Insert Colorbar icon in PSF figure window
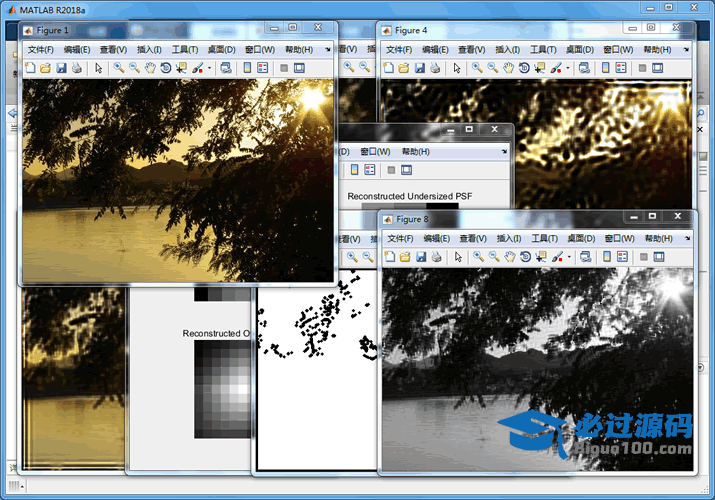715x500 pixels. pyautogui.click(x=354, y=170)
